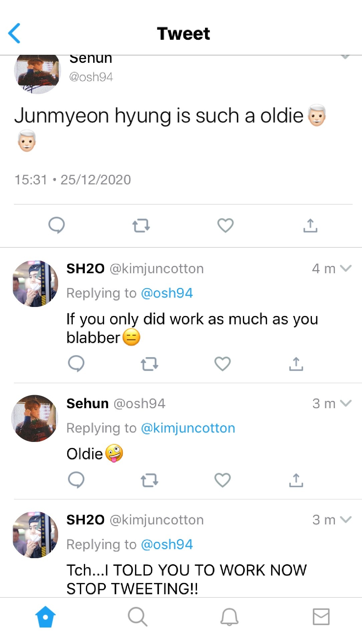Reply to SH2O's blabber tweet
Viewport: 362px width, 644px height.
(x=76, y=363)
